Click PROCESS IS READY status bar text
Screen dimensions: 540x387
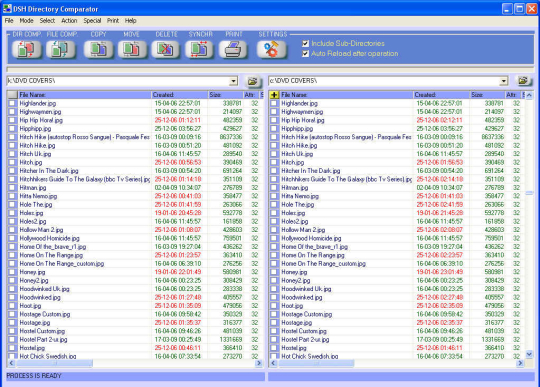click(34, 376)
